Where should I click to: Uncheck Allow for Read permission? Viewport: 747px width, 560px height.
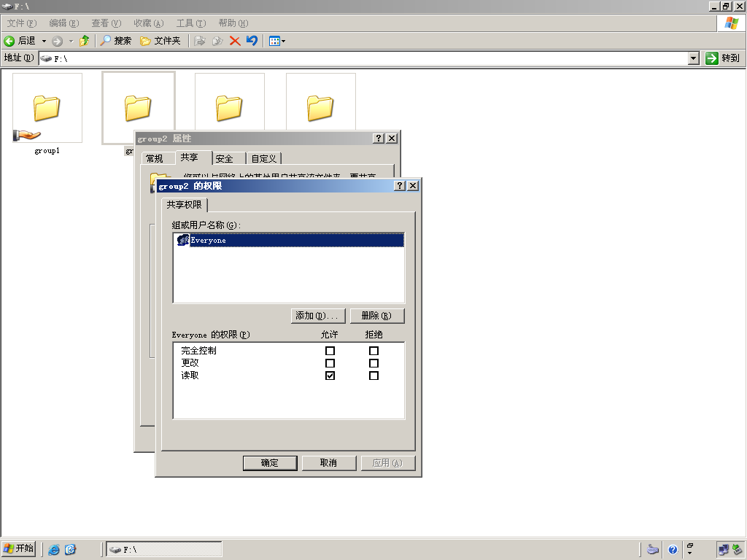click(x=330, y=376)
